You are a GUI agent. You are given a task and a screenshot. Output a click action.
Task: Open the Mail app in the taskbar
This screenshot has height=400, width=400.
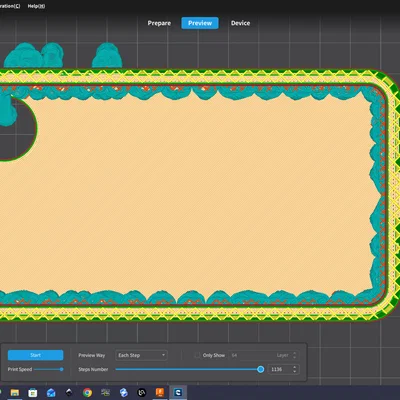pos(51,393)
